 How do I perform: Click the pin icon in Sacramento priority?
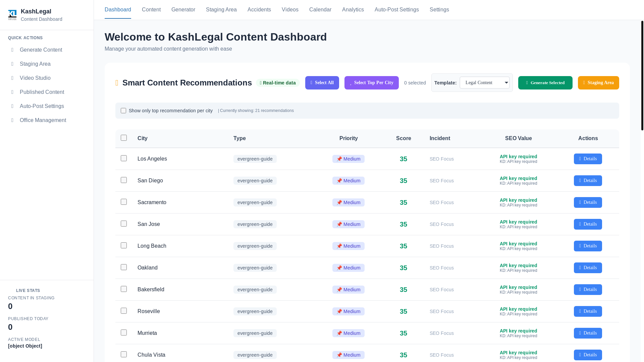[339, 202]
